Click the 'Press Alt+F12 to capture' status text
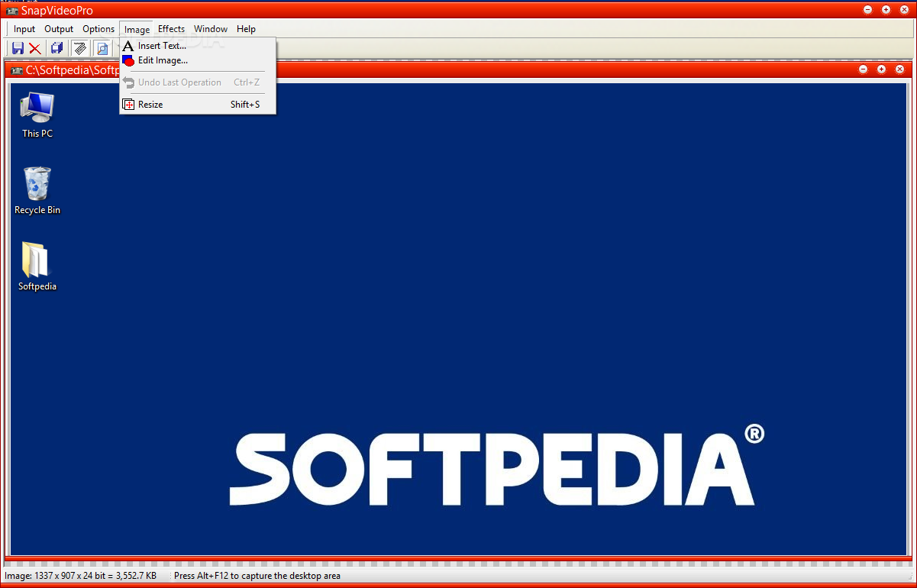Image resolution: width=917 pixels, height=588 pixels. [257, 576]
